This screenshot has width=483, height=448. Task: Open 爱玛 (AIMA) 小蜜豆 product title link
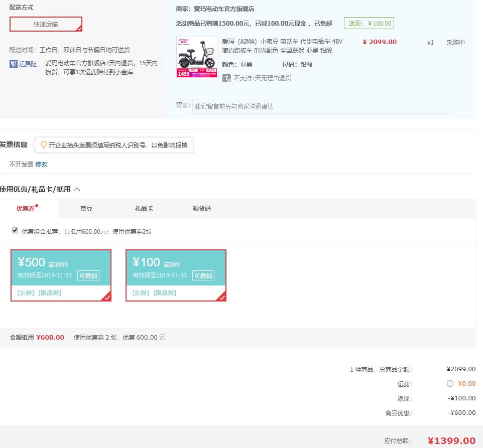(282, 46)
